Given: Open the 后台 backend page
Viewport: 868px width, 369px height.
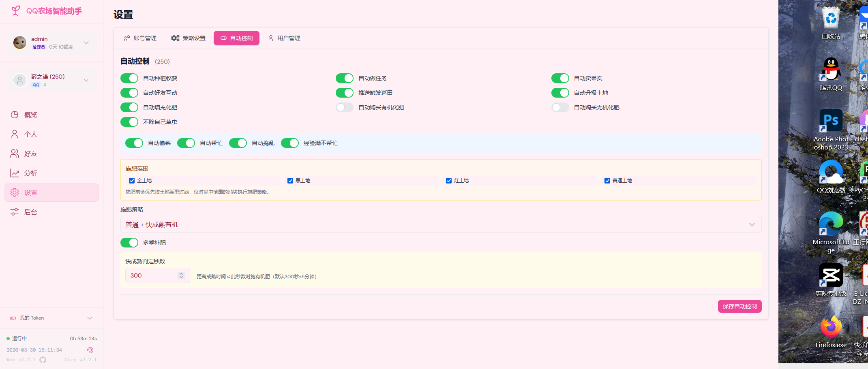Looking at the screenshot, I should coord(31,212).
